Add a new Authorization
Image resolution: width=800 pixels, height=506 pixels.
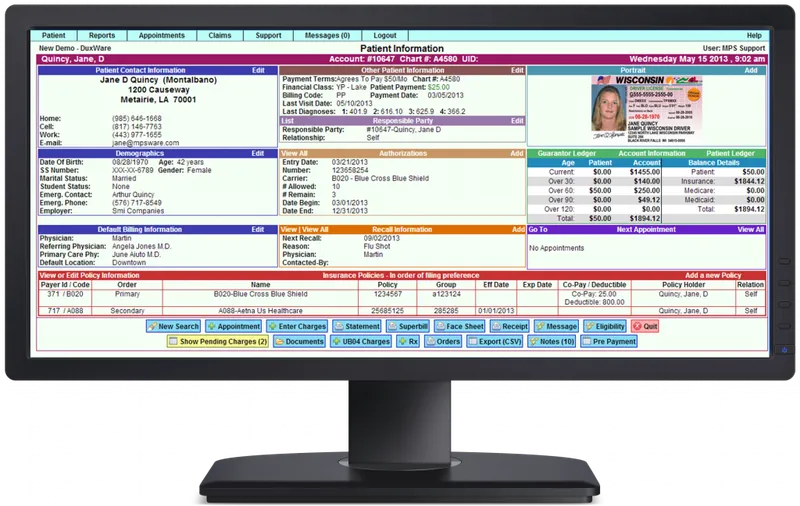(x=517, y=153)
